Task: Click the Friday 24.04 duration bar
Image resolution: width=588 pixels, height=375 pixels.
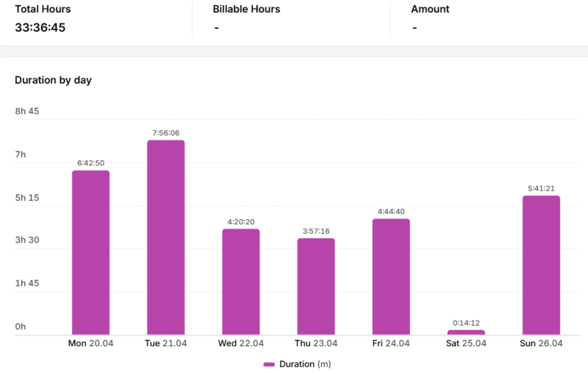Action: (391, 276)
